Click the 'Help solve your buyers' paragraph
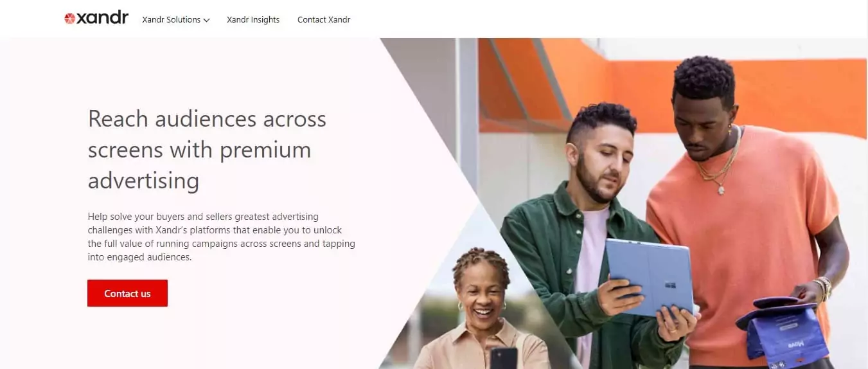The height and width of the screenshot is (369, 868). click(222, 237)
